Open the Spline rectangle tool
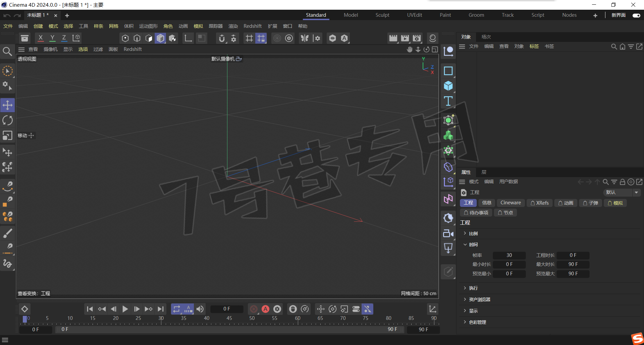This screenshot has width=644, height=345. 448,71
